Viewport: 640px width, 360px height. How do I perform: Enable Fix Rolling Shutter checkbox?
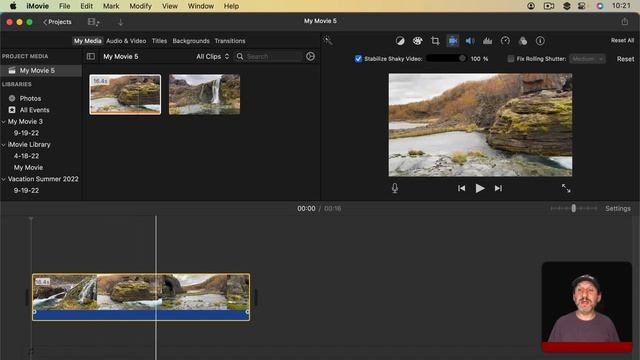(511, 59)
